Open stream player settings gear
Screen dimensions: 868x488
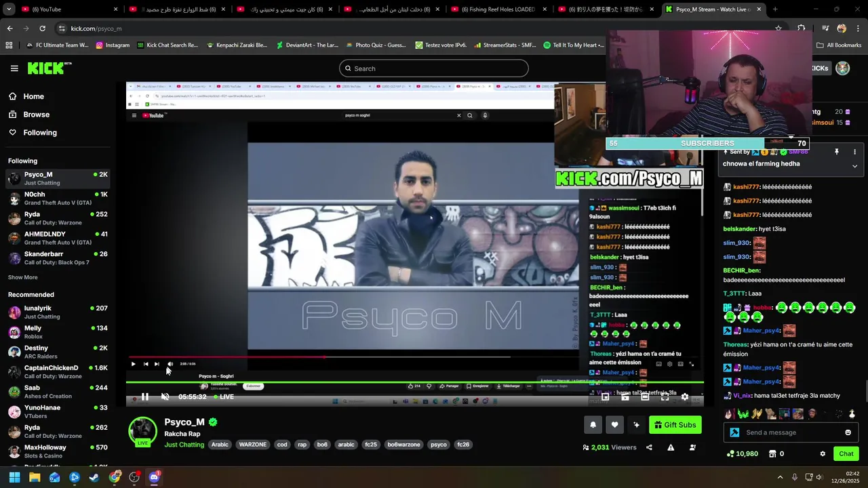[x=685, y=397]
